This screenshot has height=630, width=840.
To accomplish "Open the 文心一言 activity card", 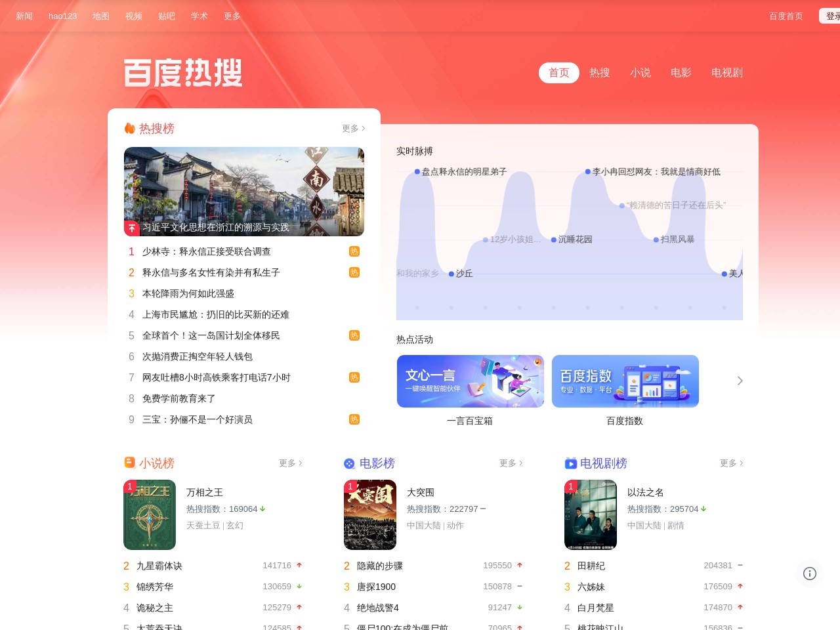I will pos(471,381).
